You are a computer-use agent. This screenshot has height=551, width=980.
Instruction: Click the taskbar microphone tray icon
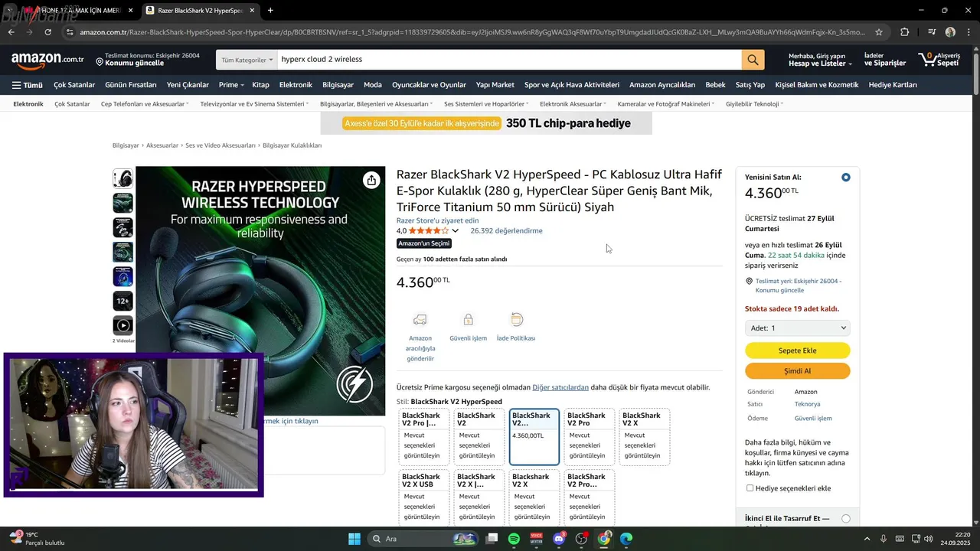click(884, 539)
